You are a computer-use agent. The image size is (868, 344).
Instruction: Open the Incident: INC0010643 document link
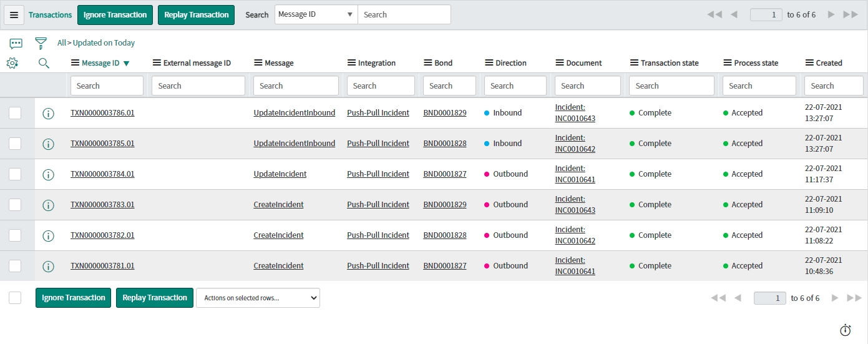[575, 113]
